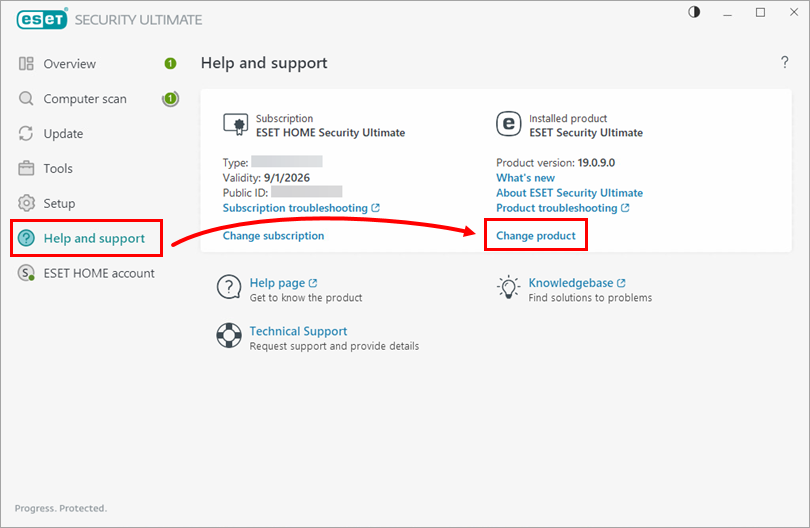Open the question mark help icon
This screenshot has width=810, height=528.
[x=784, y=63]
